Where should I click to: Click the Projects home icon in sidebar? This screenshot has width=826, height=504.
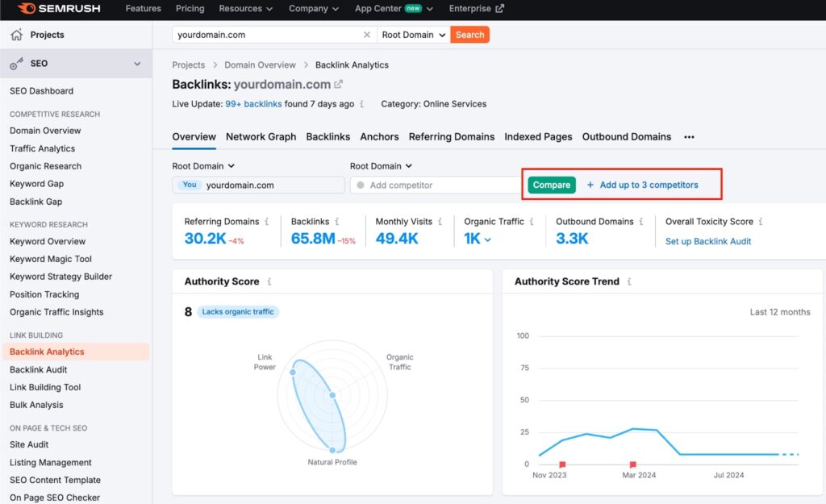(x=16, y=35)
